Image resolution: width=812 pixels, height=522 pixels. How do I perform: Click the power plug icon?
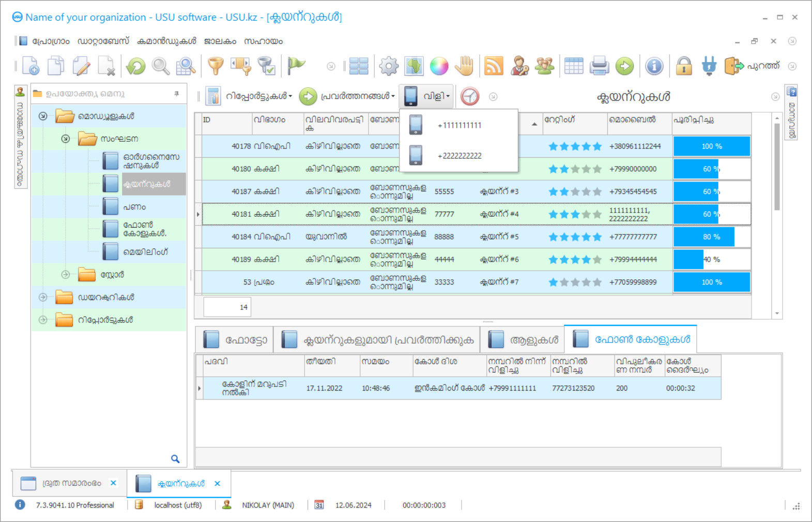click(x=709, y=66)
